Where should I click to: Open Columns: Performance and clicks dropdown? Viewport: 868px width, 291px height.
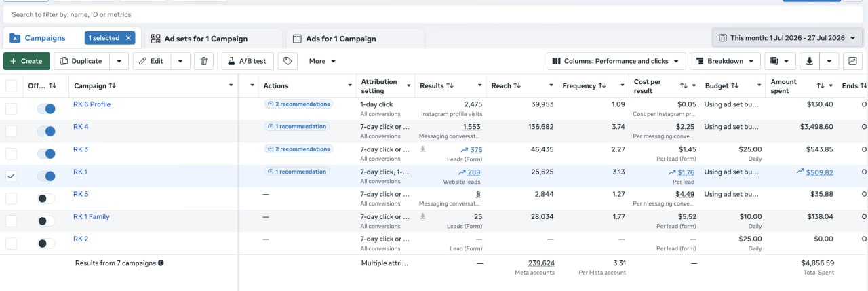point(616,61)
